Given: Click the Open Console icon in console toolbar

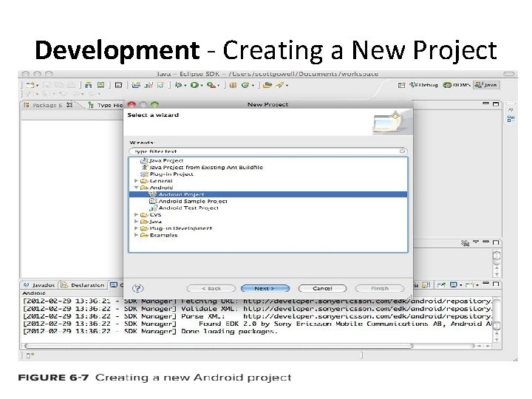Looking at the screenshot, I should click(x=470, y=285).
